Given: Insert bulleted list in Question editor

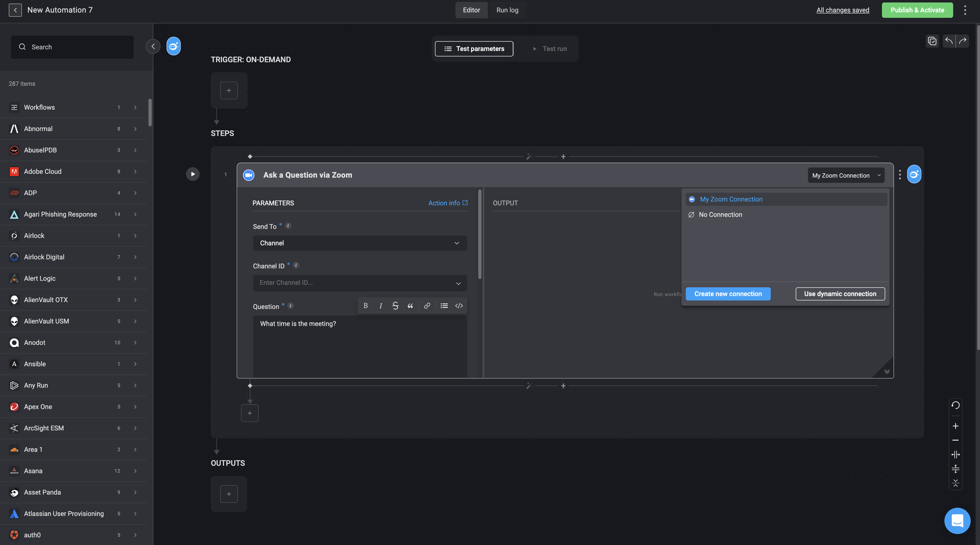Looking at the screenshot, I should (444, 306).
